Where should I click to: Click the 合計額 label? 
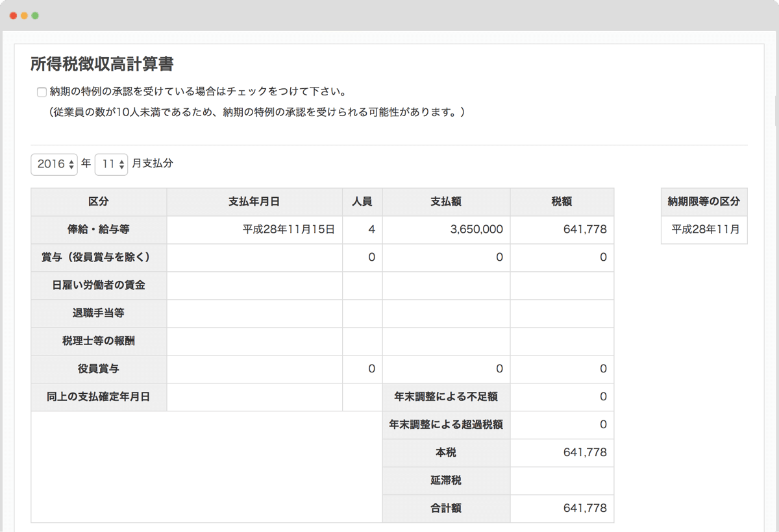pyautogui.click(x=446, y=509)
